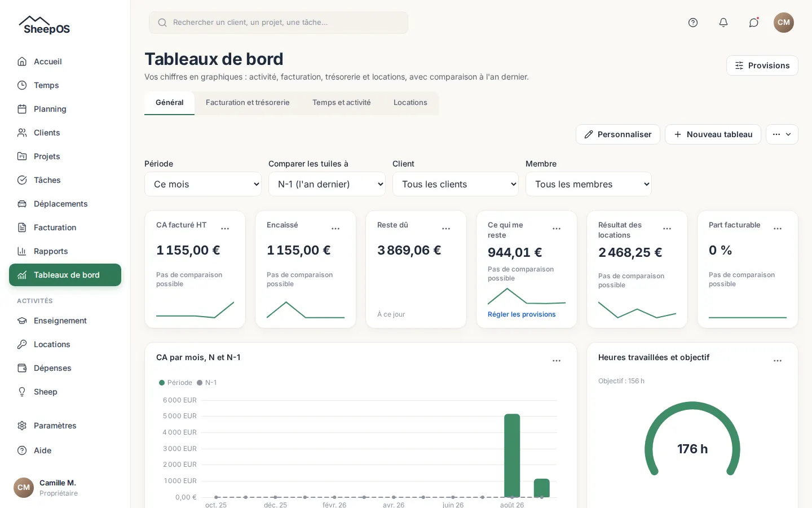This screenshot has height=508, width=812.
Task: Expand the more actions dropdown beside Nouveau tableau
Action: click(782, 134)
